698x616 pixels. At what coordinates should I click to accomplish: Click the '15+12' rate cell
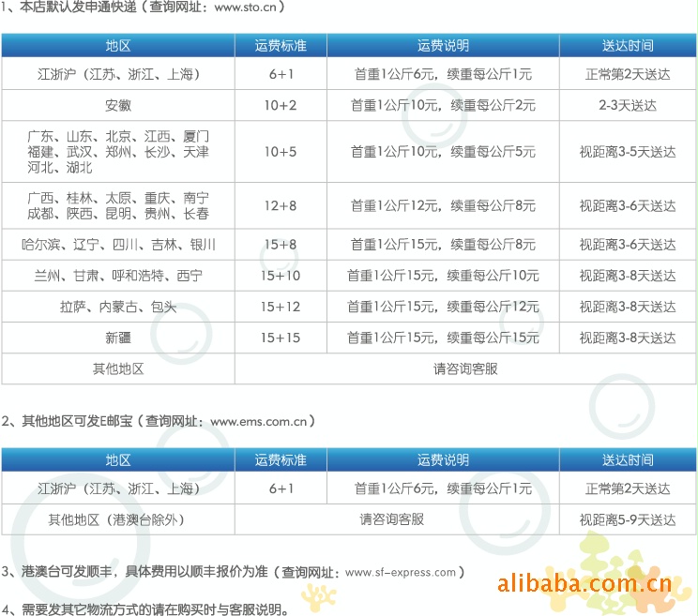[x=281, y=307]
